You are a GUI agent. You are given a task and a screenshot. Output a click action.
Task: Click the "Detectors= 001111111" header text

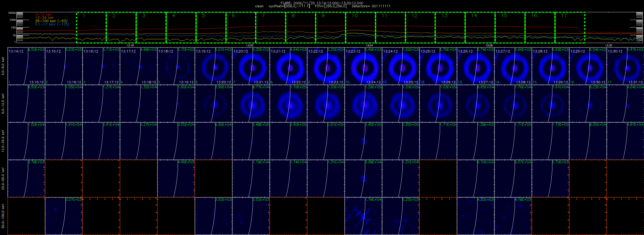click(371, 6)
